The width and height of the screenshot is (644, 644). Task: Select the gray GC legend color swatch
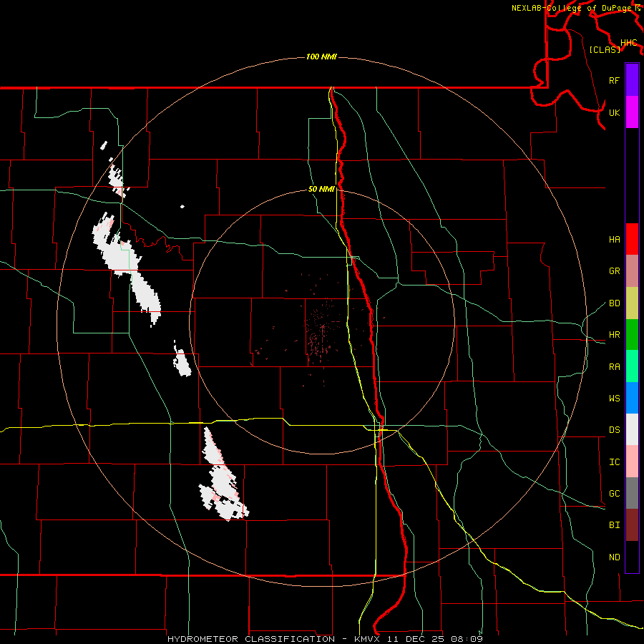point(632,493)
